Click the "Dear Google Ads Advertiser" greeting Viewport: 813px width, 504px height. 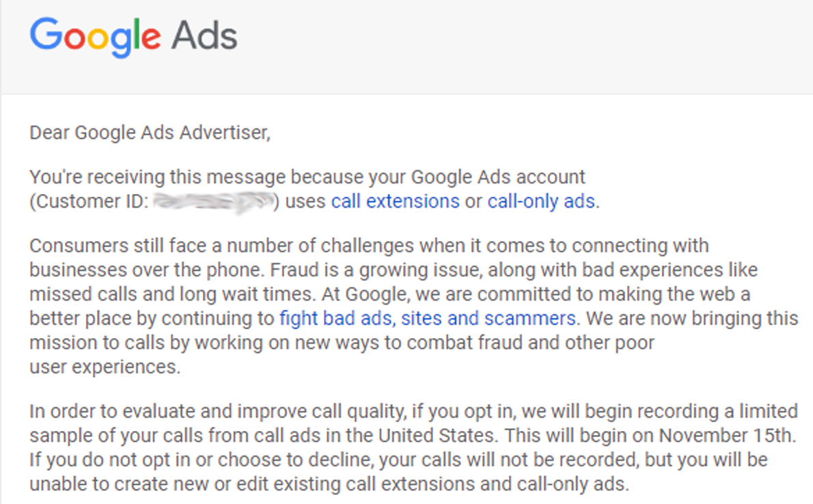(150, 132)
